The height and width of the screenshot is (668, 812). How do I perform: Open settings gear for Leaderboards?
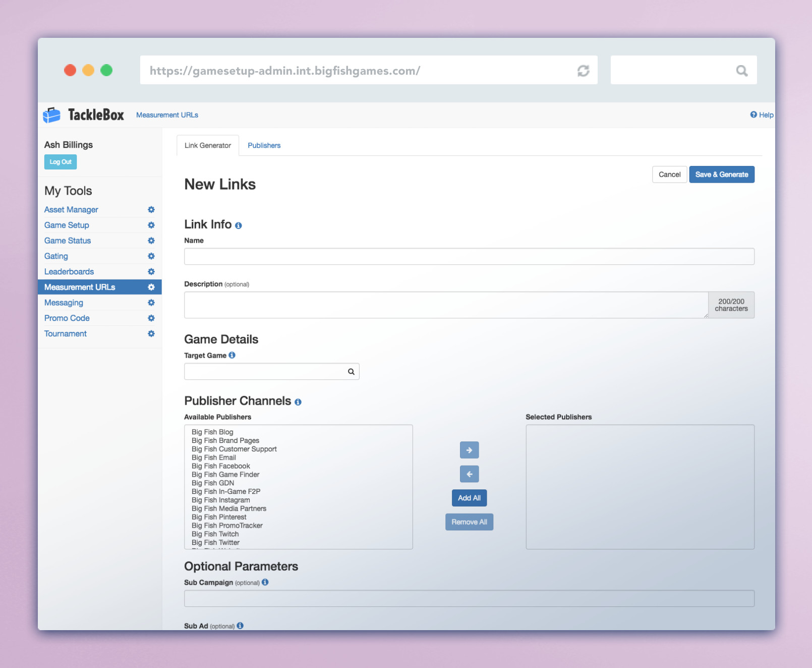(151, 271)
